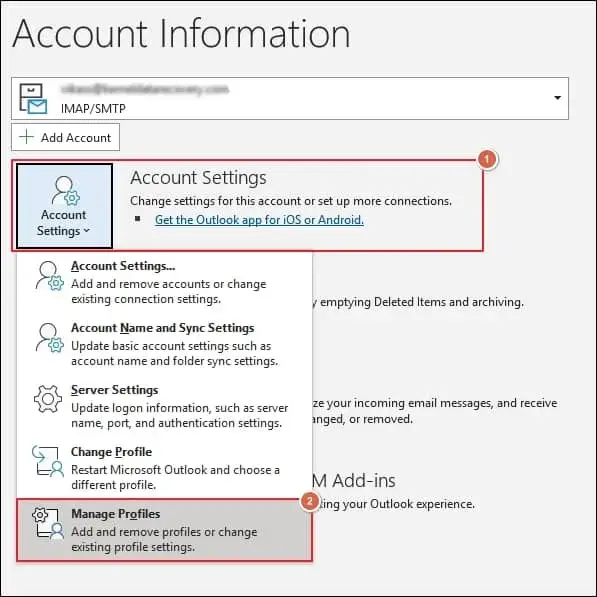Open Server Settings menu item
This screenshot has width=597, height=597.
tap(164, 406)
